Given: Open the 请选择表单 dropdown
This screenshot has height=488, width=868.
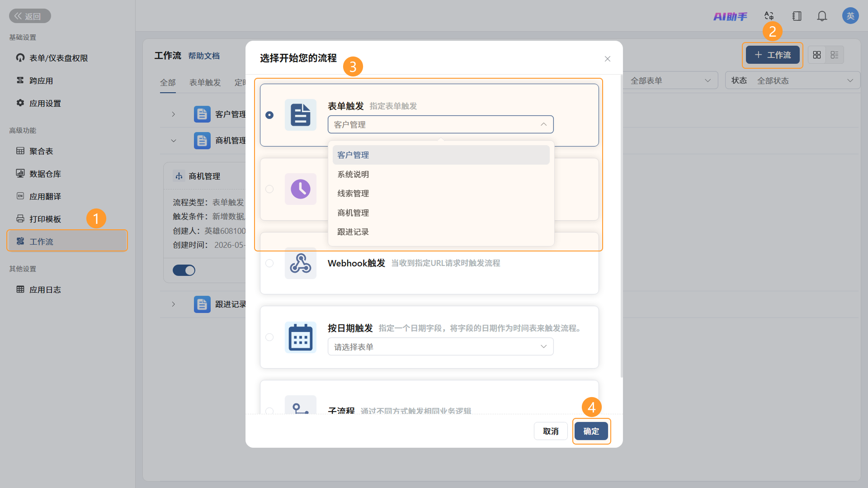Looking at the screenshot, I should (440, 347).
